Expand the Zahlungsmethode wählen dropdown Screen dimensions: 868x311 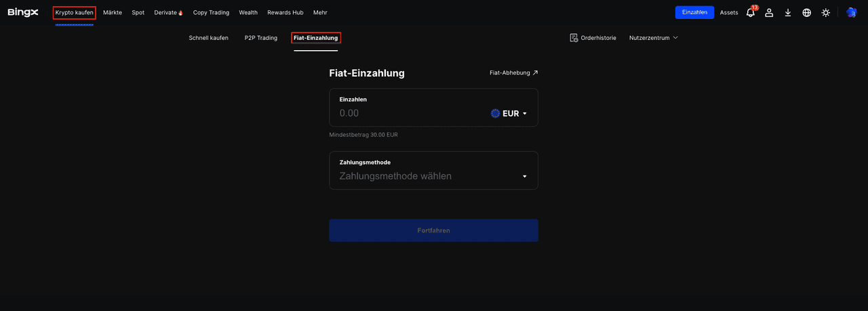pos(524,176)
